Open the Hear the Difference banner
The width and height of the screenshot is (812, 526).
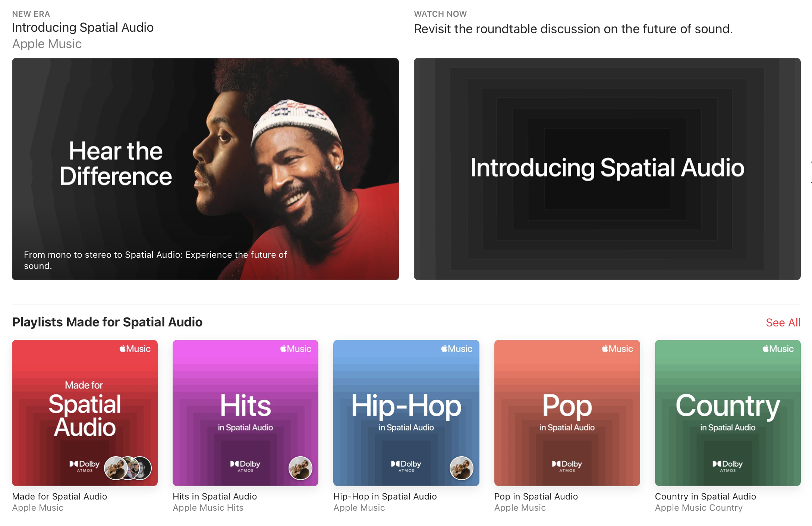coord(205,169)
